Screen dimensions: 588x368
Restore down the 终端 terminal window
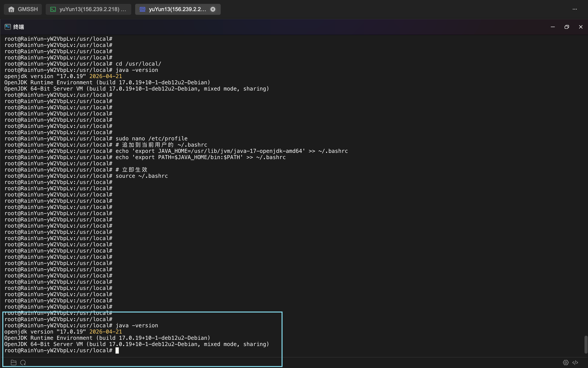567,27
